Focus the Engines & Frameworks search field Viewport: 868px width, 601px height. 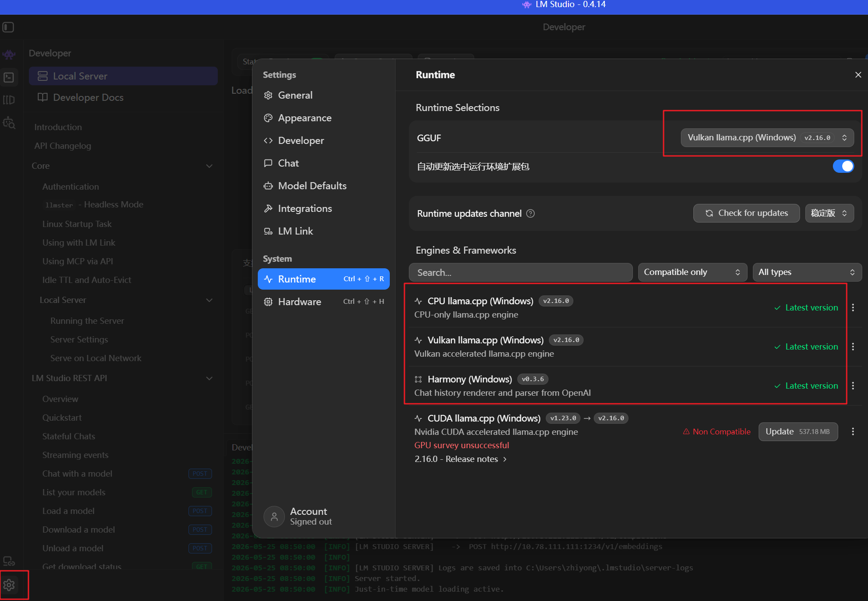[x=520, y=272]
